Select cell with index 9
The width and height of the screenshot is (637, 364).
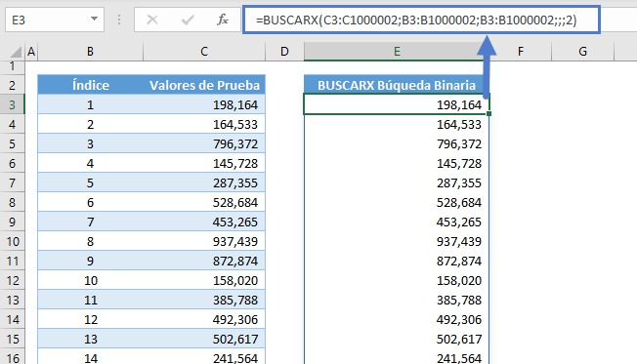pos(90,261)
